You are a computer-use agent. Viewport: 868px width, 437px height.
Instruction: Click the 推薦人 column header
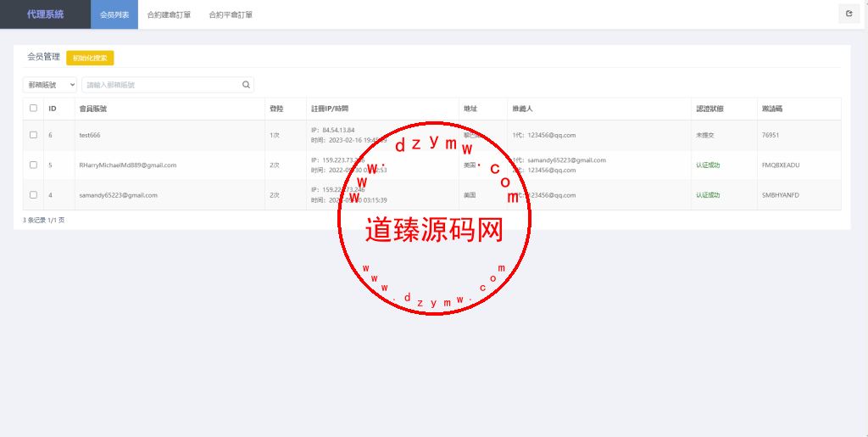(x=522, y=109)
